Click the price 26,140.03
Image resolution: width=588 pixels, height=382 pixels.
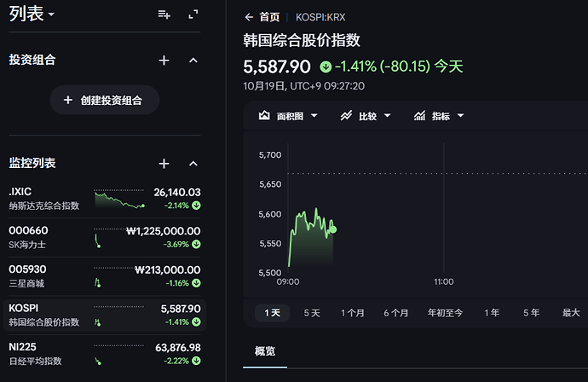[177, 193]
